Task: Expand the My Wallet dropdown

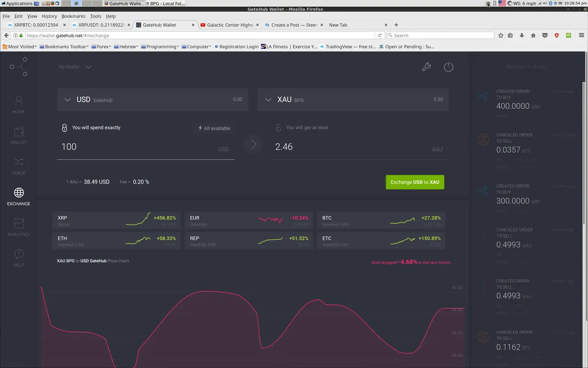Action: point(75,67)
